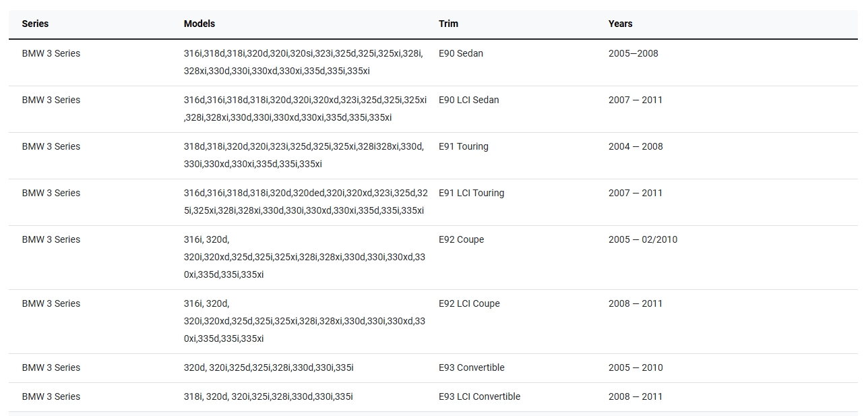The height and width of the screenshot is (416, 868).
Task: Click the models list in E93 Convertible row
Action: coord(268,367)
